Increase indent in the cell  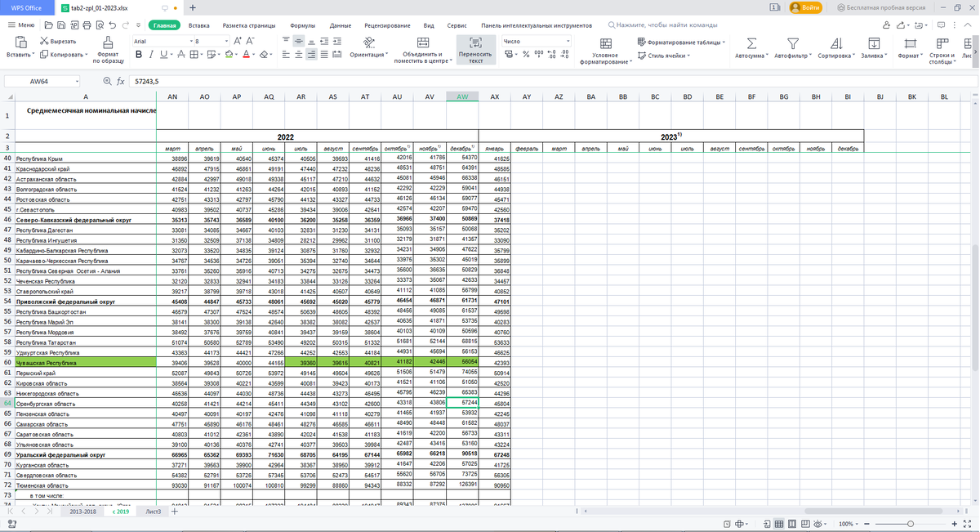[337, 41]
